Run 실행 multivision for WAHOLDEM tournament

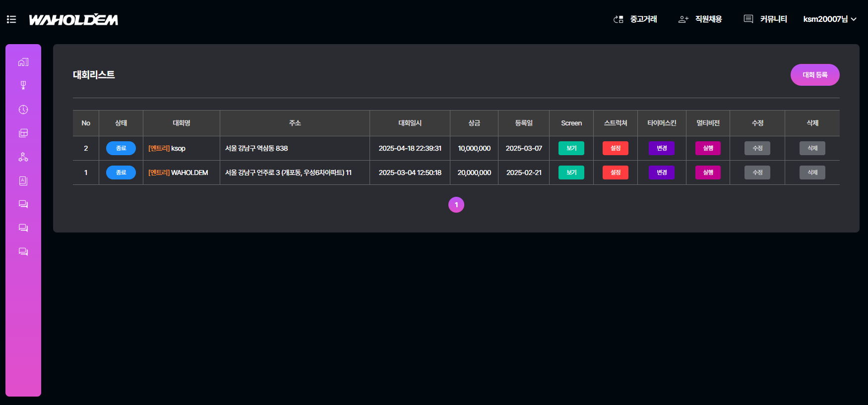(x=708, y=173)
